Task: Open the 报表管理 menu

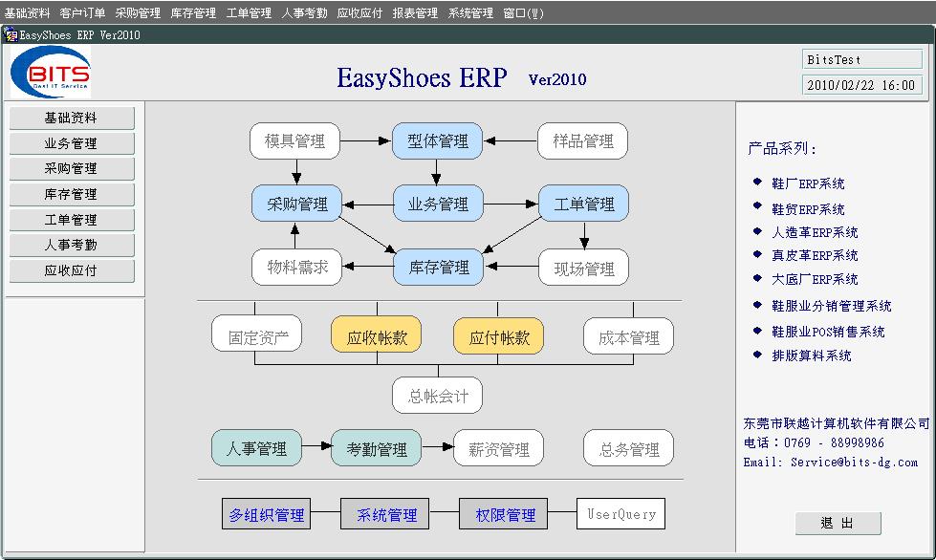Action: click(x=415, y=12)
